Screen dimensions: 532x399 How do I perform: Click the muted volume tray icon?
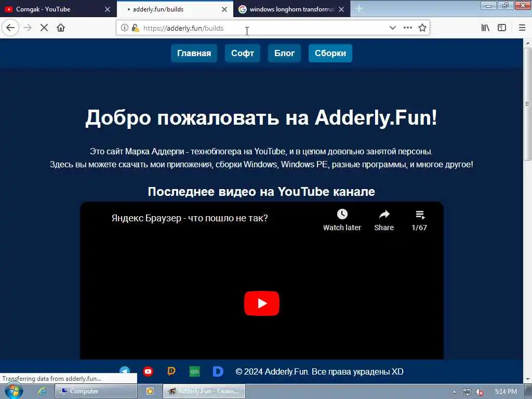coord(480,392)
